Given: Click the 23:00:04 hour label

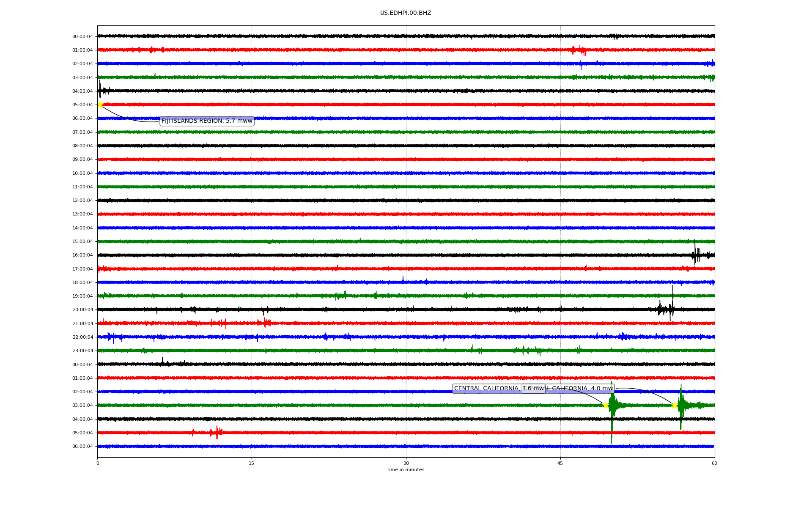Looking at the screenshot, I should (x=82, y=351).
